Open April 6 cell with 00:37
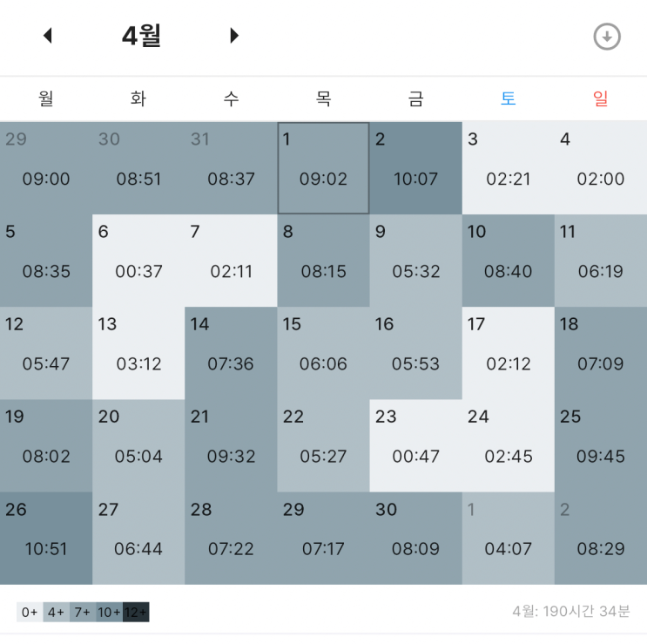The width and height of the screenshot is (647, 644). [138, 261]
